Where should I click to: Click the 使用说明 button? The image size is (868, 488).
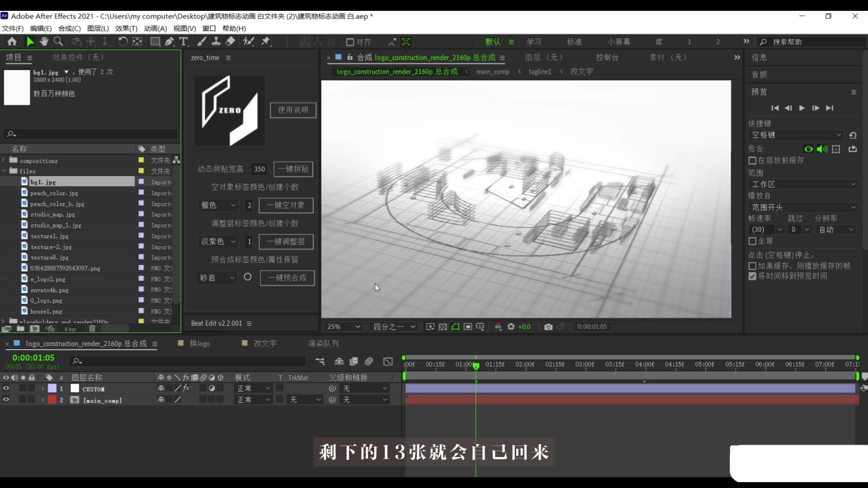click(x=293, y=110)
